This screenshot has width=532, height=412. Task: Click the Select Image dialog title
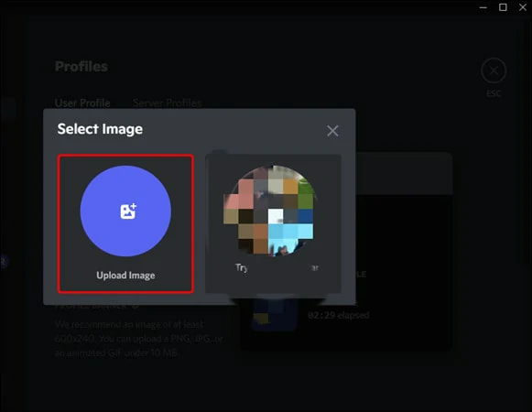pos(100,129)
